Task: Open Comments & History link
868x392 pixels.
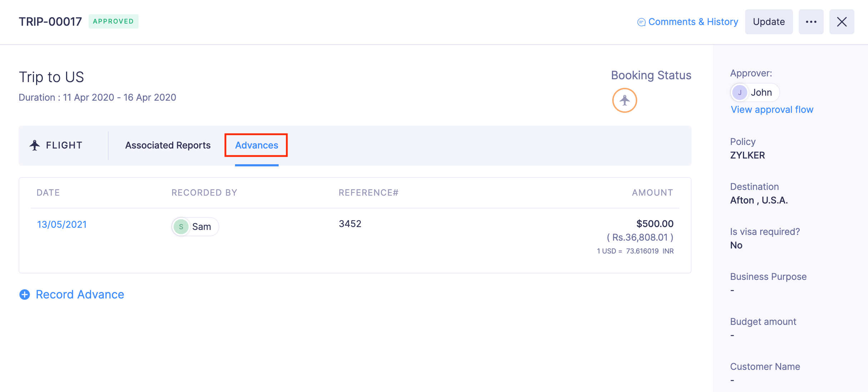Action: coord(693,22)
